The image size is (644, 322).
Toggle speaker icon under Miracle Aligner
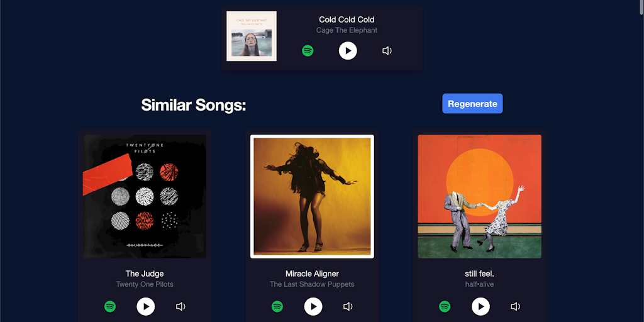[348, 306]
